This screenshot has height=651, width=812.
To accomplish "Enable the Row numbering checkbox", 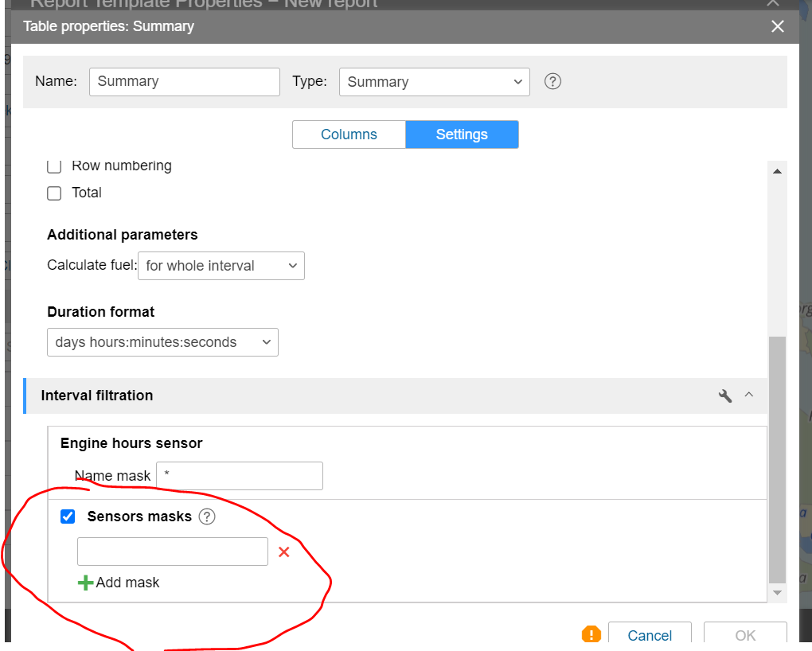I will (x=54, y=166).
